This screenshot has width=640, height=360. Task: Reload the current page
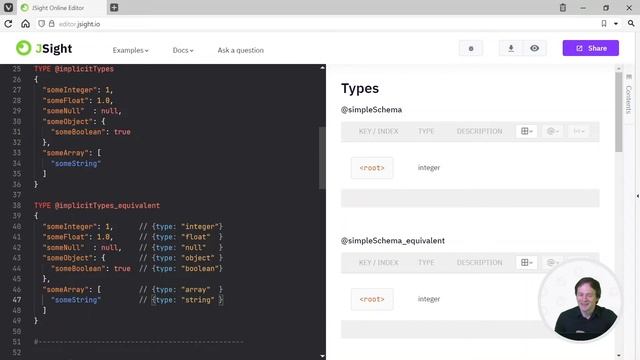[8, 24]
